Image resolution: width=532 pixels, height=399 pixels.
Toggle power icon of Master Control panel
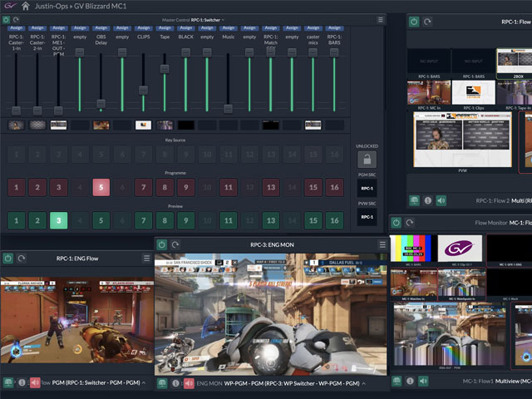6,20
